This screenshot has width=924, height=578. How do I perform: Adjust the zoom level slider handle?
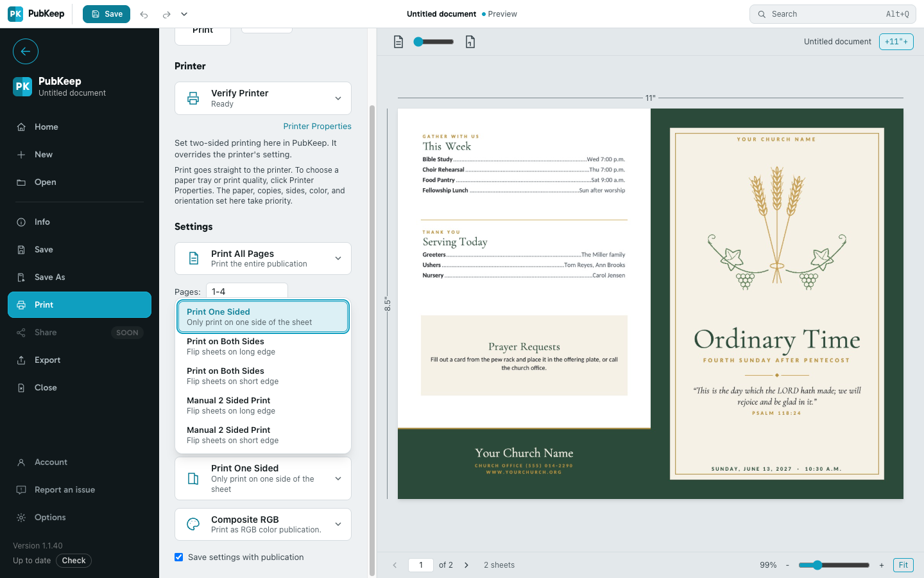pyautogui.click(x=817, y=565)
